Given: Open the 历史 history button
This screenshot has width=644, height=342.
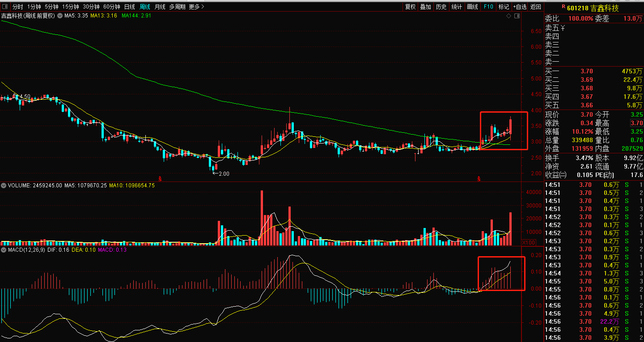Looking at the screenshot, I should tap(441, 7).
